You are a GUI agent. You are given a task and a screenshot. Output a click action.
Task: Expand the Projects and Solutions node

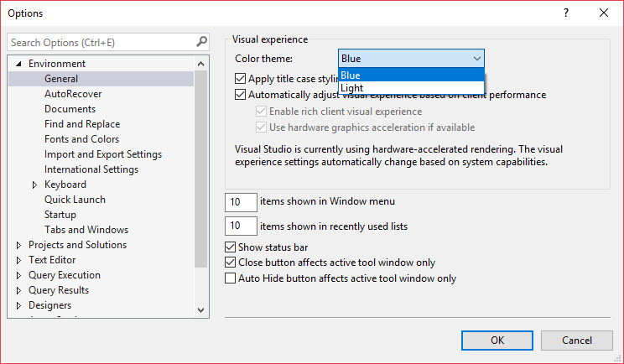pos(18,245)
